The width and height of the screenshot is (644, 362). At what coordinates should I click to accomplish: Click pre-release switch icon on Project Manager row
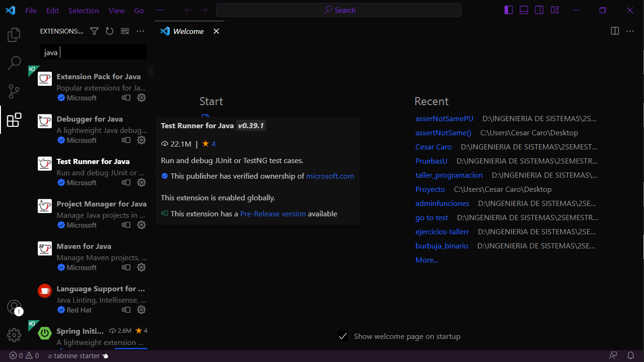coord(126,225)
